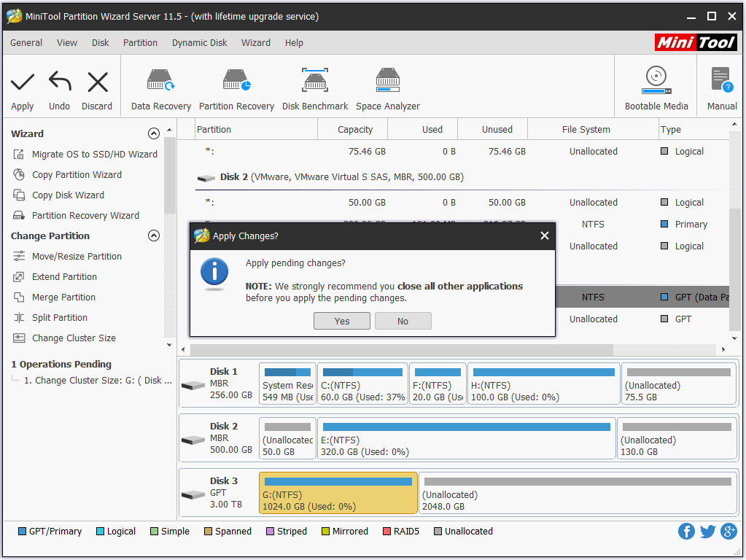Select H:(NTFS) partition on Disk 1
Screen dimensions: 746x560
coord(544,384)
